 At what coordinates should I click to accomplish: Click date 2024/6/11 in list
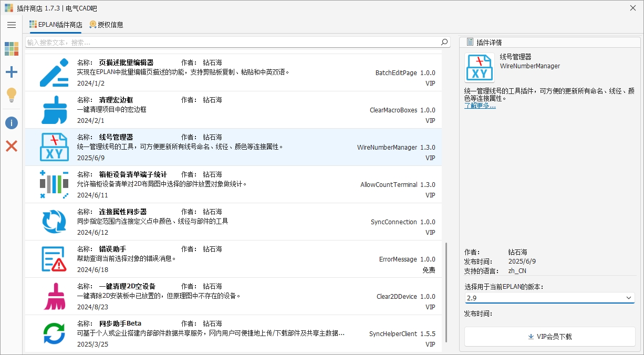point(92,195)
